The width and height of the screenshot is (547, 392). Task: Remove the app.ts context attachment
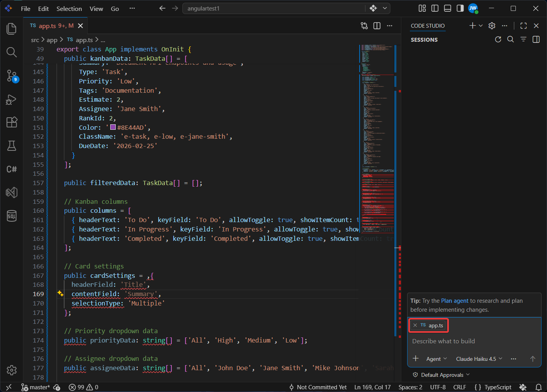[x=415, y=325]
